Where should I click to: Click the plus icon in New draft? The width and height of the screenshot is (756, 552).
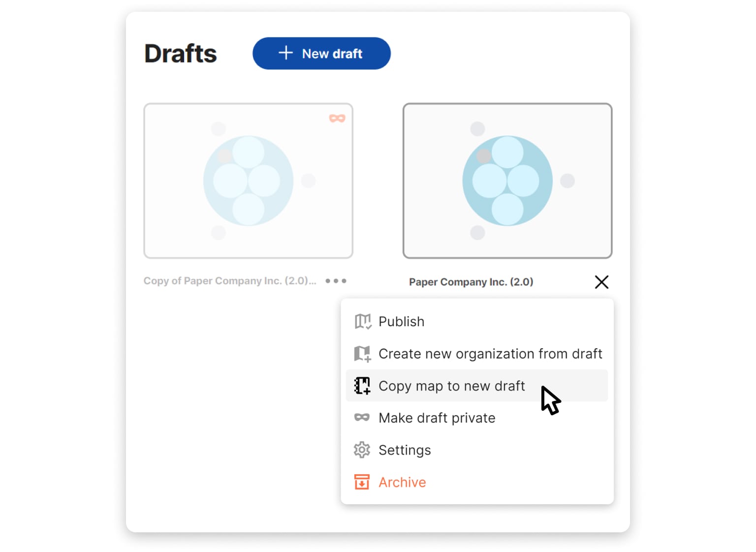pos(285,53)
